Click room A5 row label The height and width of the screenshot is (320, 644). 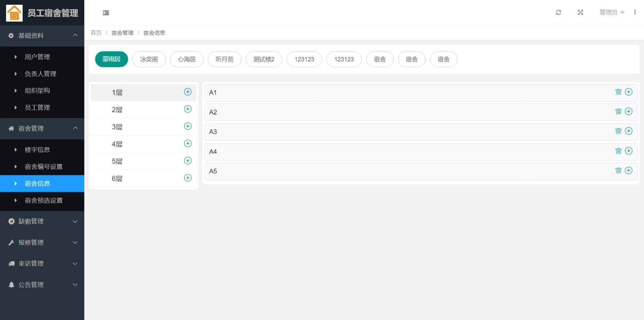(x=213, y=171)
